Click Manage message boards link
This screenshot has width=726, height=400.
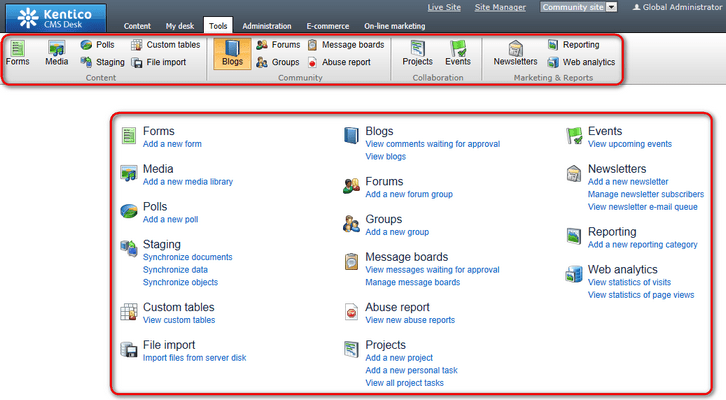(x=413, y=282)
